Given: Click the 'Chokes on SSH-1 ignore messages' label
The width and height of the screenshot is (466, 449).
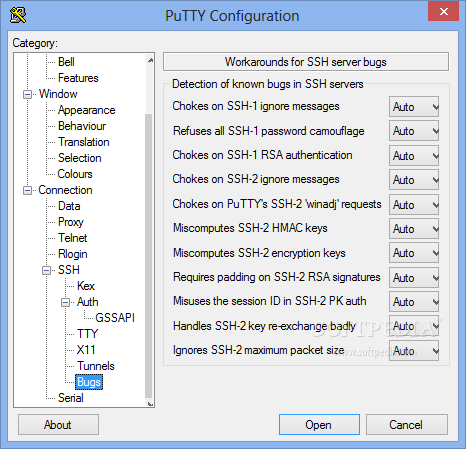Looking at the screenshot, I should point(256,106).
